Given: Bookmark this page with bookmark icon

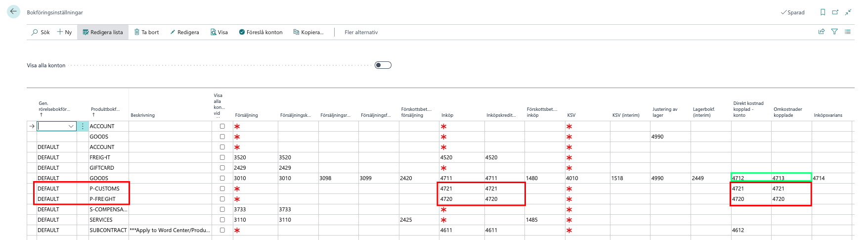Looking at the screenshot, I should (823, 12).
